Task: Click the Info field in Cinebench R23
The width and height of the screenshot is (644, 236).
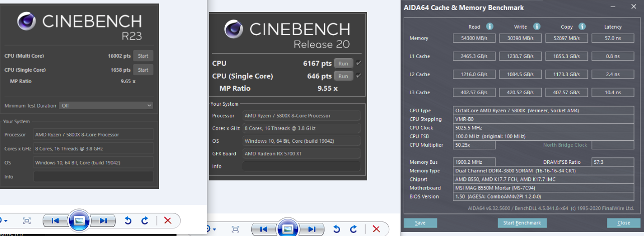Action: [x=94, y=176]
